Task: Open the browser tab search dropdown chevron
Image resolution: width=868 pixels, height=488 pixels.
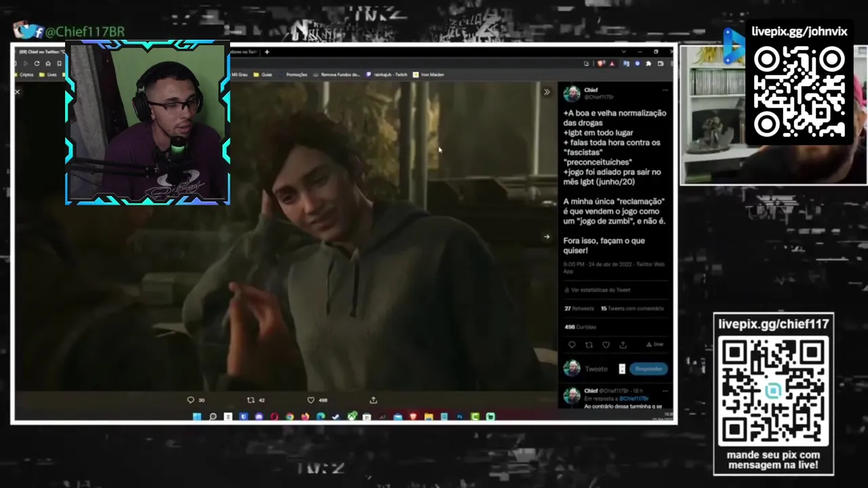Action: click(624, 52)
